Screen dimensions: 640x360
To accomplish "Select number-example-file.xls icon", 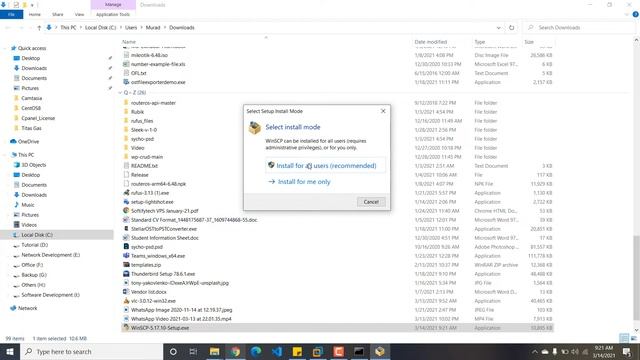I will coord(126,64).
